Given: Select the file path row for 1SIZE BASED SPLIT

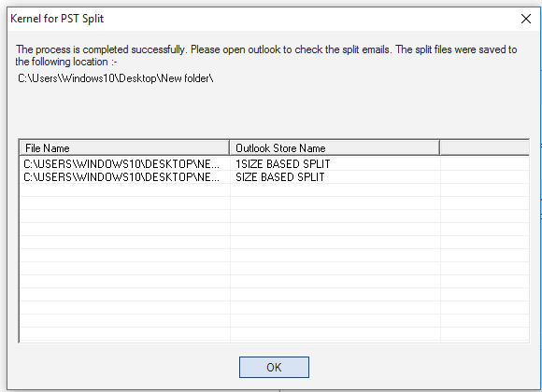Looking at the screenshot, I should [121, 163].
